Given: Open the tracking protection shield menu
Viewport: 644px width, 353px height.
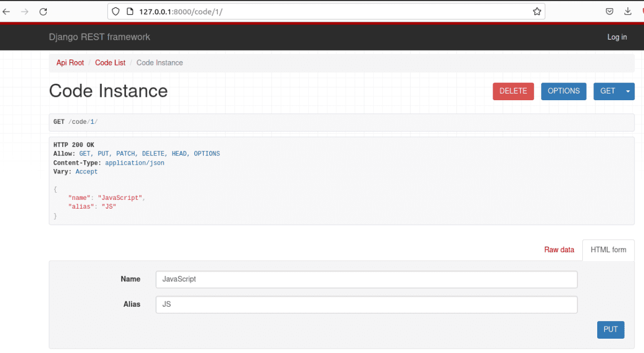Looking at the screenshot, I should pos(115,11).
